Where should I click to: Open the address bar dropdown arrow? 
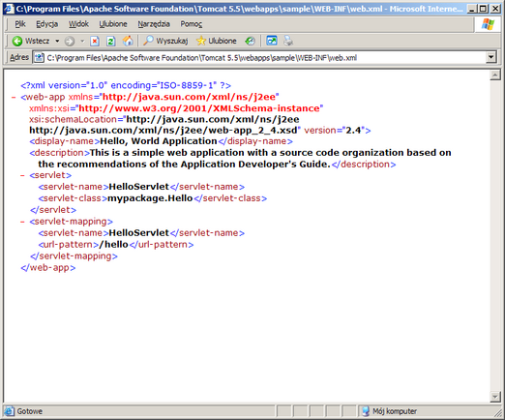point(490,58)
